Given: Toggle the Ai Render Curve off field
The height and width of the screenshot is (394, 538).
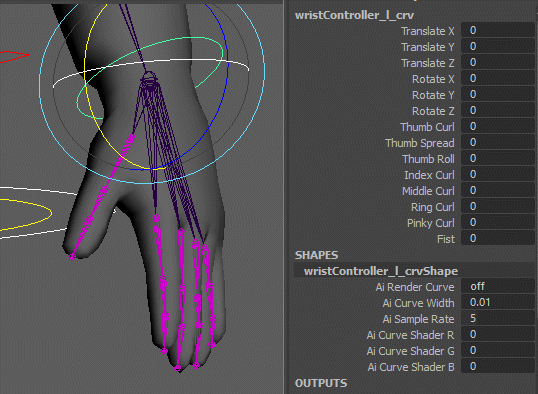Looking at the screenshot, I should point(498,287).
